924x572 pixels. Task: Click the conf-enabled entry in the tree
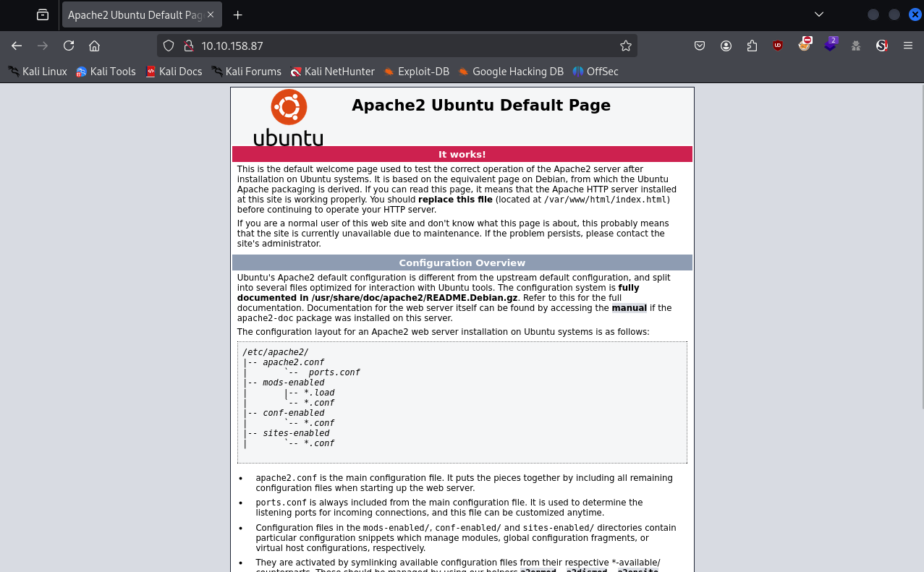click(294, 413)
